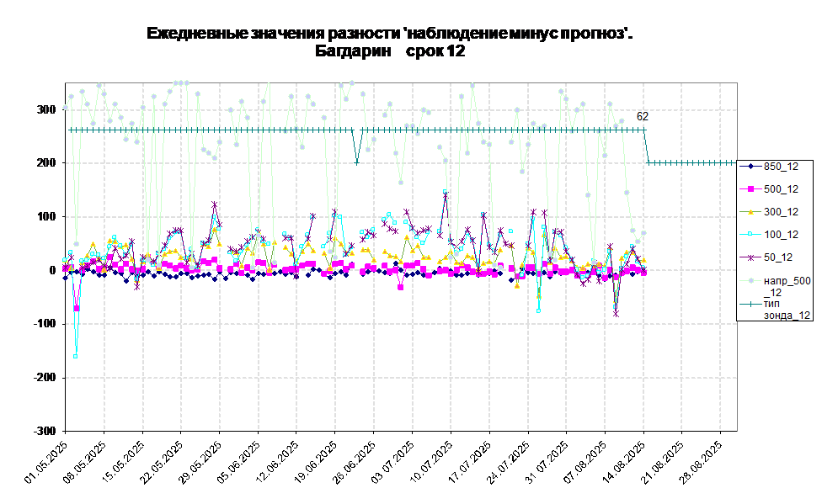Select the 850_12 legend label text
822x504 pixels.
pos(781,167)
